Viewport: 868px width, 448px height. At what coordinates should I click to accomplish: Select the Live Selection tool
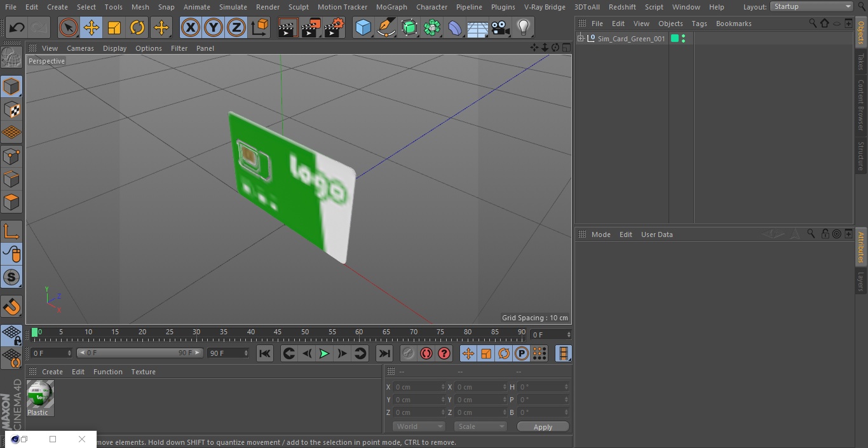pyautogui.click(x=69, y=28)
